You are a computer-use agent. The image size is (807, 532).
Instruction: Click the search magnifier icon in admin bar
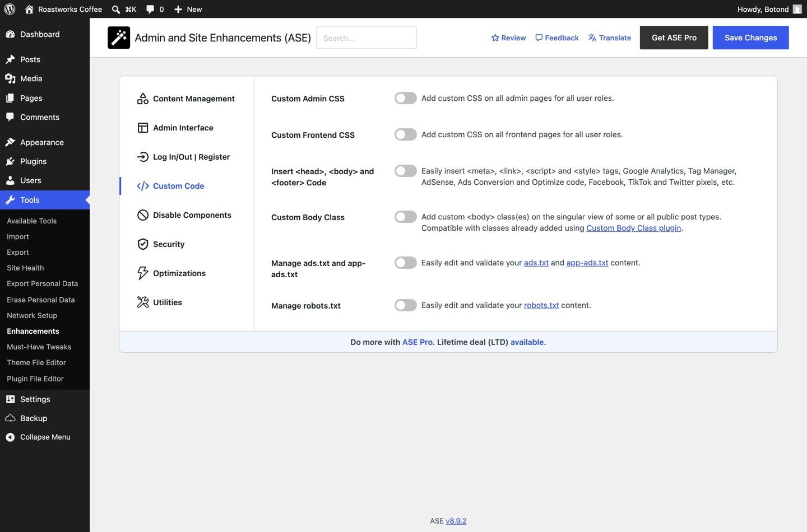[116, 9]
